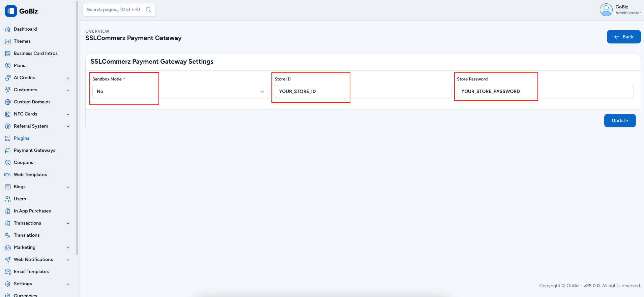
Task: Expand the Customers submenu chevron
Action: click(x=68, y=90)
